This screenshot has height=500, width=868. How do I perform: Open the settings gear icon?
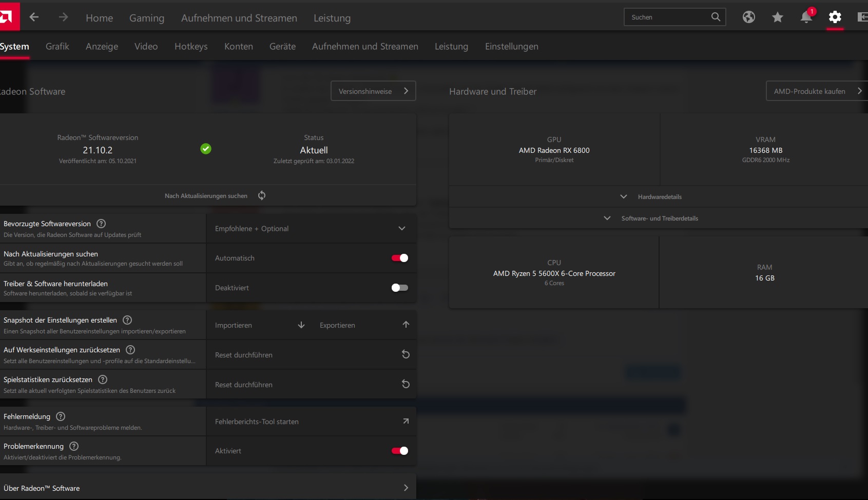point(835,17)
